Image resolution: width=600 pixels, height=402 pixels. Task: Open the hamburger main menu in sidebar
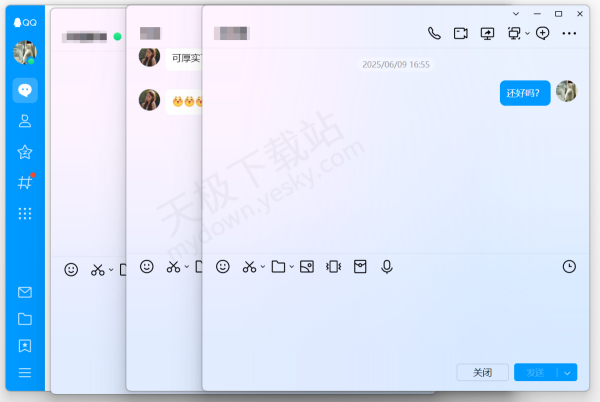(25, 373)
